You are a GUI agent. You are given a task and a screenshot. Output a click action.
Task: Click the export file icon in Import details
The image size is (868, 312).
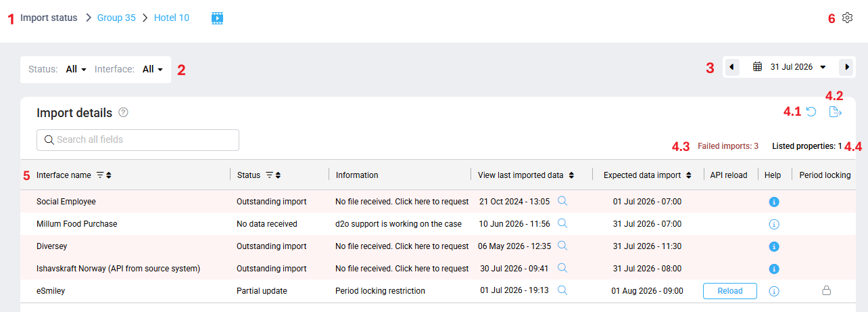pos(836,112)
